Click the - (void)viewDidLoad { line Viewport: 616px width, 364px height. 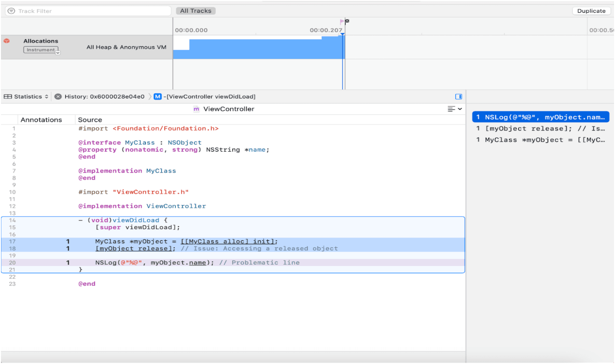coord(123,220)
